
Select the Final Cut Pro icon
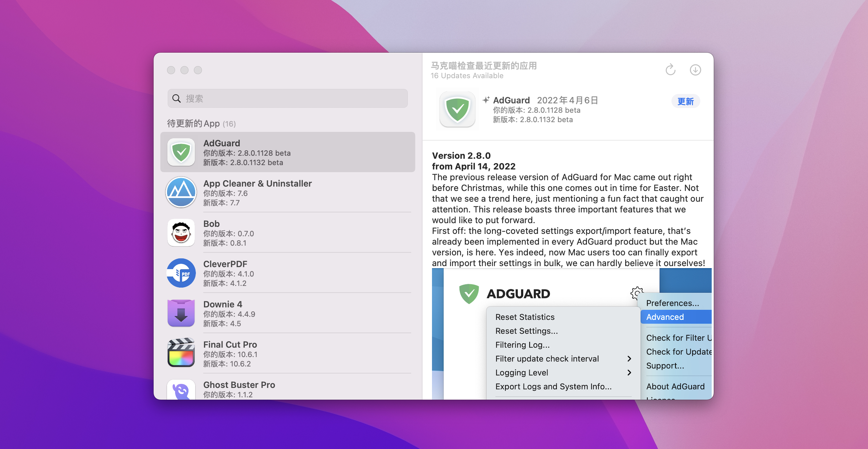click(x=181, y=353)
